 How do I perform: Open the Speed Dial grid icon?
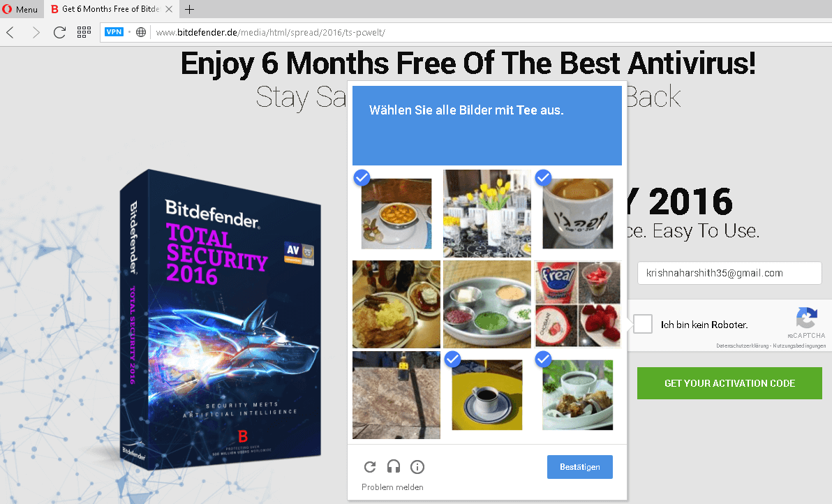pos(84,32)
